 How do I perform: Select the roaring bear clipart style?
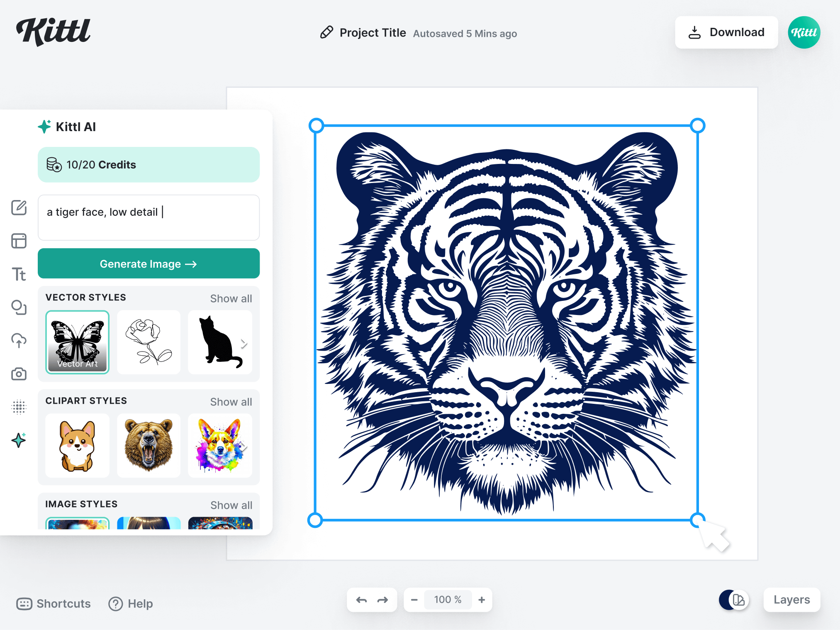pyautogui.click(x=149, y=446)
